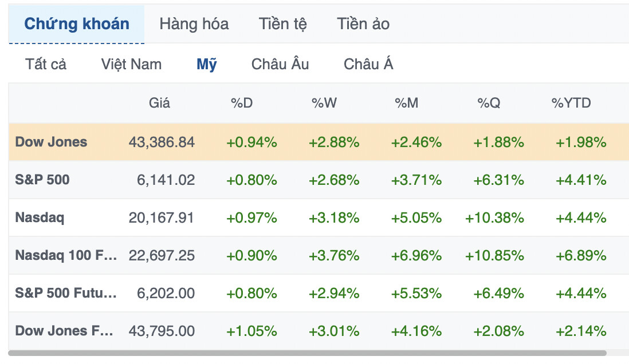Show the Tất cả market filter
The image size is (629, 364).
click(46, 64)
